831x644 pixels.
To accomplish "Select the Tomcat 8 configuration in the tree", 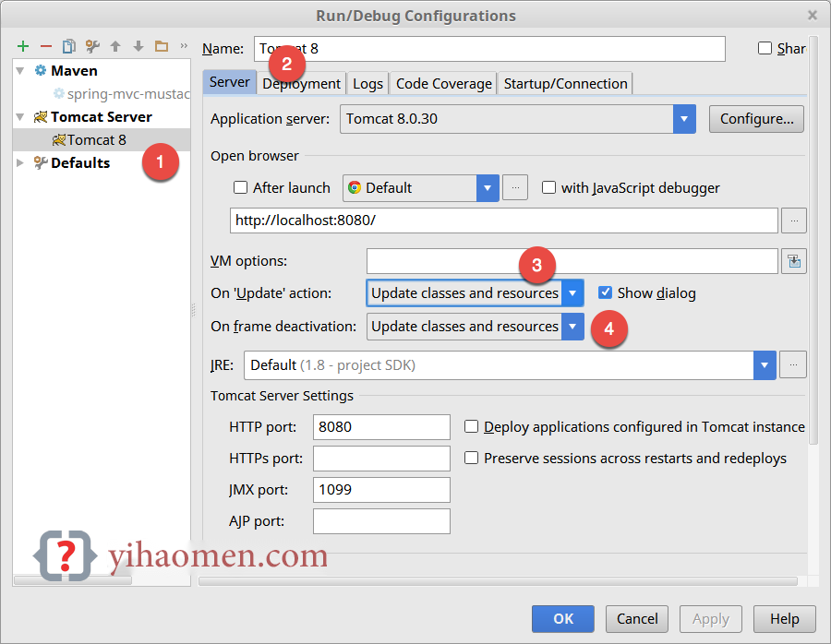I will [102, 140].
